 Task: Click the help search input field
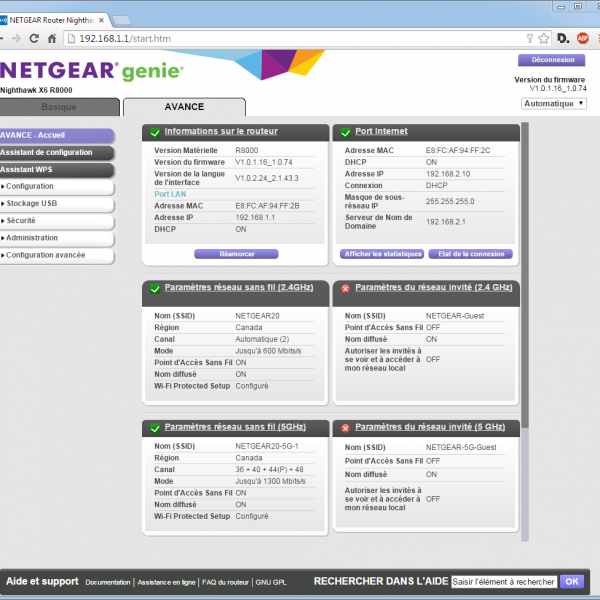[x=503, y=581]
